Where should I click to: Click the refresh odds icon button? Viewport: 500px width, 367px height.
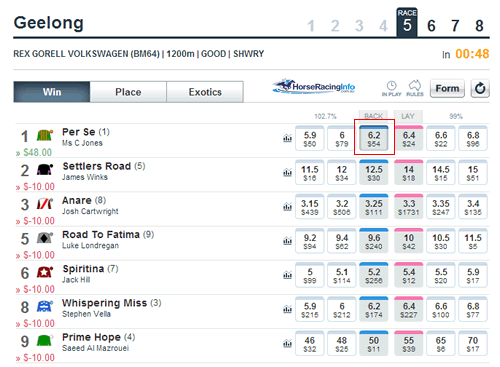point(480,88)
